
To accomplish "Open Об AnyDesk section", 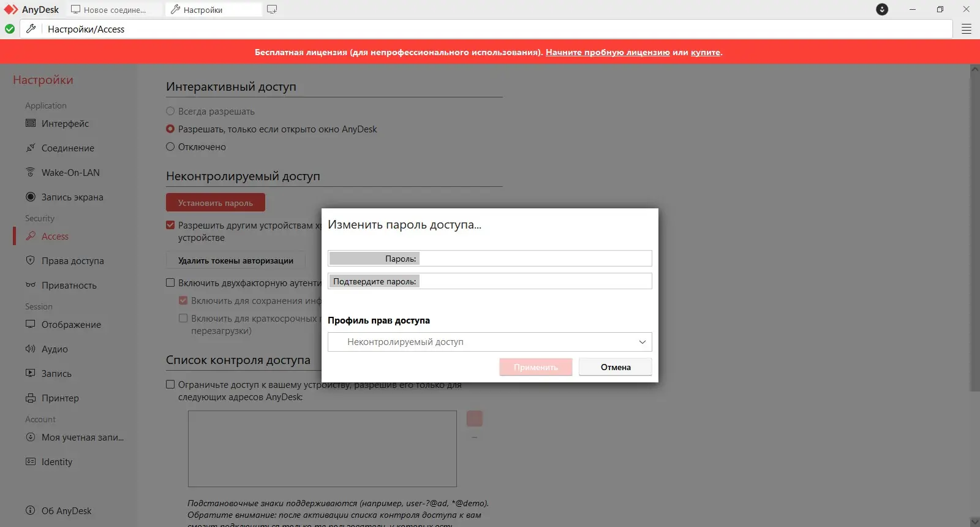I will (66, 510).
